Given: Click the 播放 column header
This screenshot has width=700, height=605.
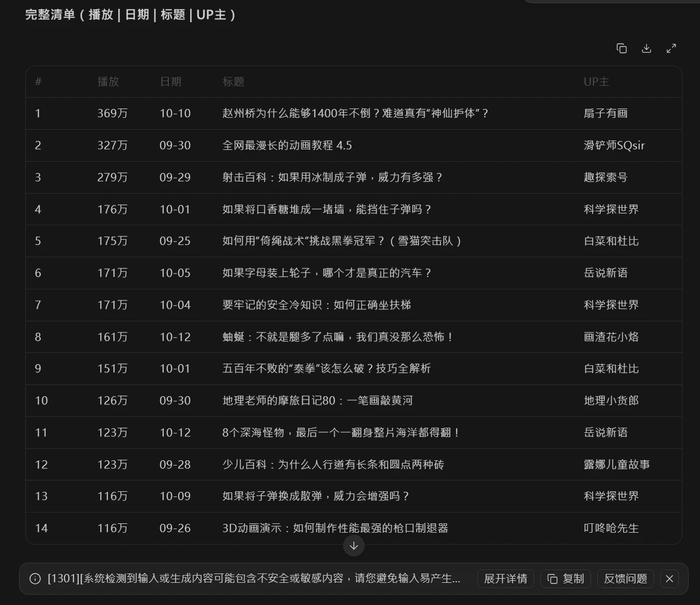Looking at the screenshot, I should 108,82.
